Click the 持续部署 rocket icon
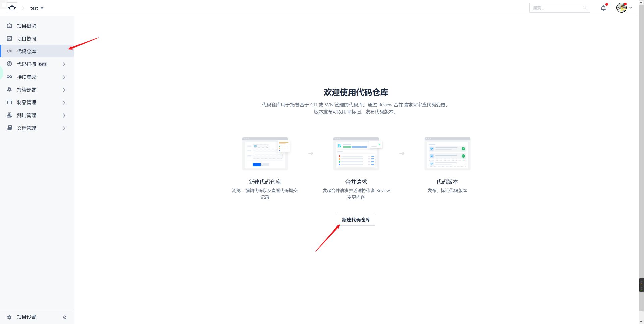The width and height of the screenshot is (644, 324). 9,90
